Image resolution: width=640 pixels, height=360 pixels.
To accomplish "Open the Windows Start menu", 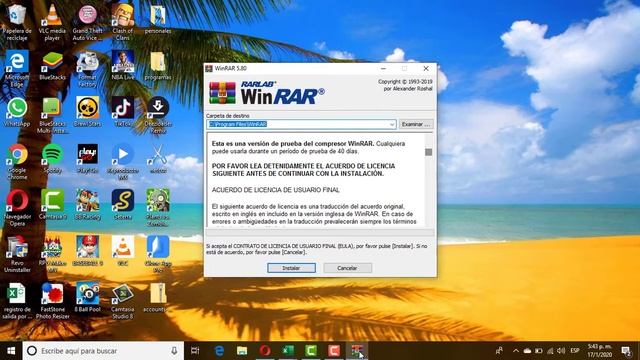I will point(11,351).
